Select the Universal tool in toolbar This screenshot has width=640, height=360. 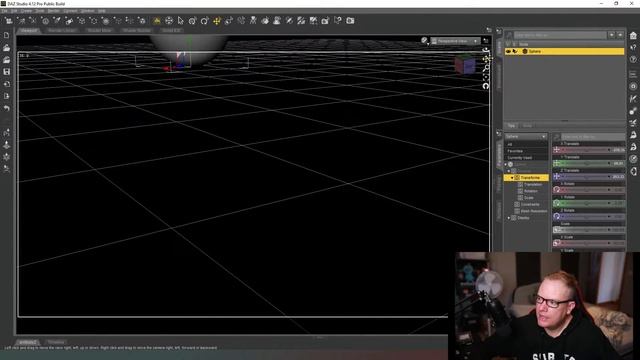192,20
